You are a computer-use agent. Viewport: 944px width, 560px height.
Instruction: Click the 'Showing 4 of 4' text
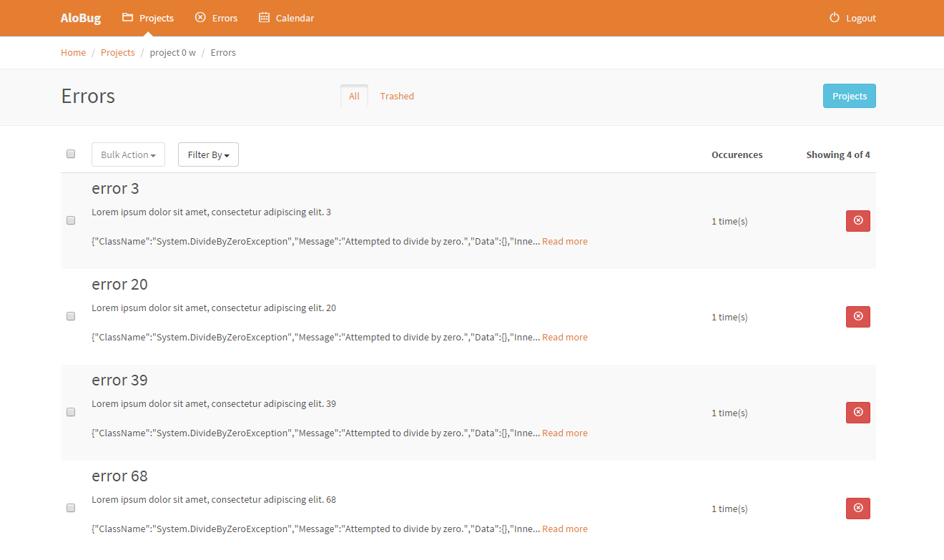point(838,154)
